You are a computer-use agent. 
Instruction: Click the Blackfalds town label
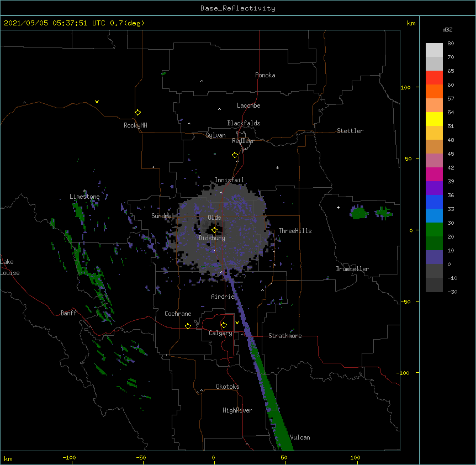coord(244,123)
